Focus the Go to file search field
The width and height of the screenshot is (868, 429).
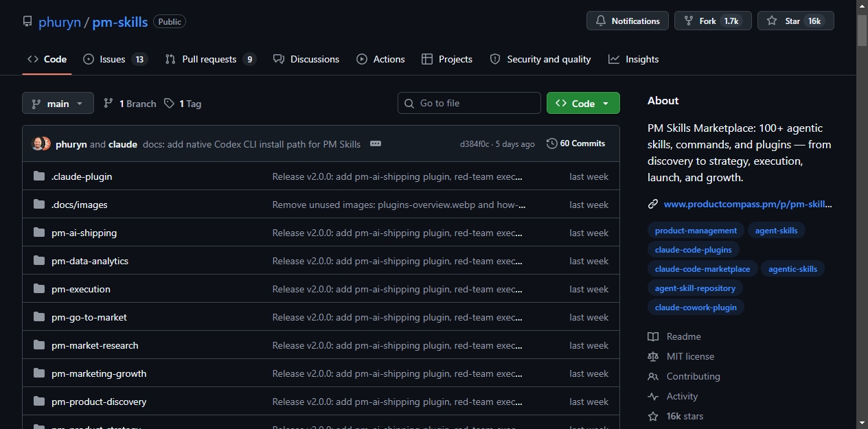469,103
